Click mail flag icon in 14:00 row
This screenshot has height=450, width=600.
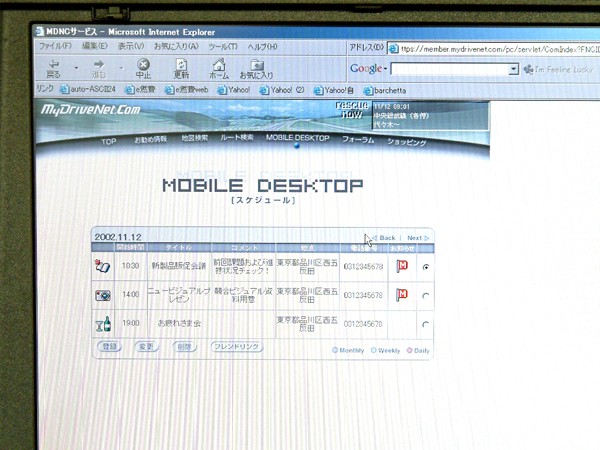(402, 295)
